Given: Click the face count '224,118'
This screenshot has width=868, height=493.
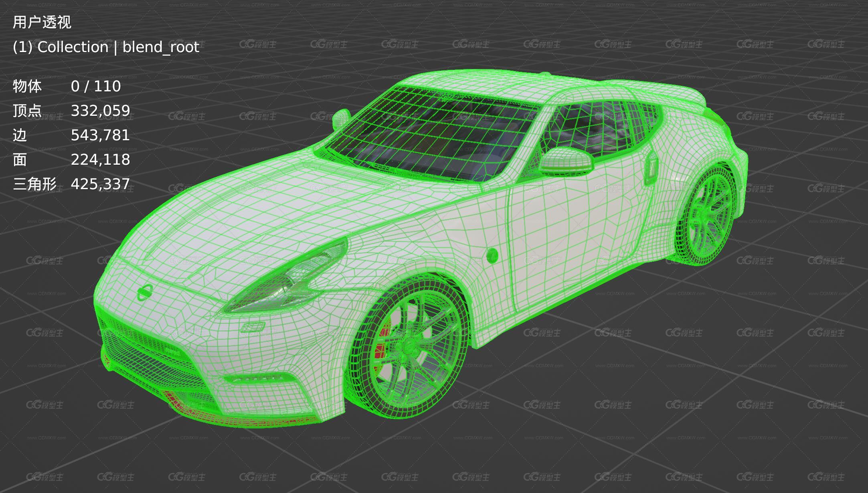Looking at the screenshot, I should coord(101,160).
